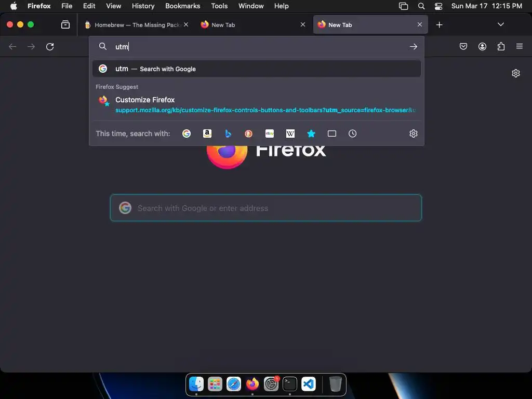Viewport: 532px width, 399px height.
Task: Click address bar containing 'utm'
Action: [x=257, y=46]
